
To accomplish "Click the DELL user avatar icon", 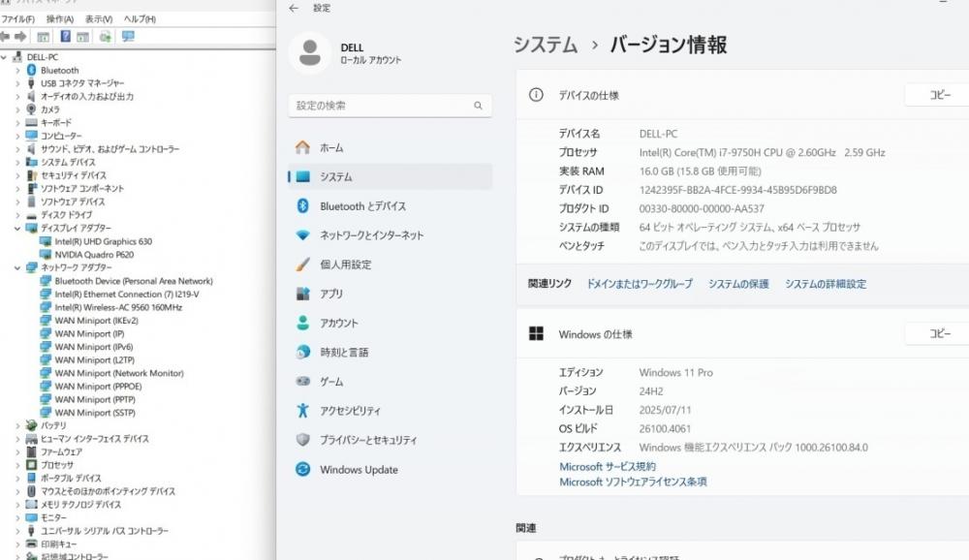I will pos(310,53).
